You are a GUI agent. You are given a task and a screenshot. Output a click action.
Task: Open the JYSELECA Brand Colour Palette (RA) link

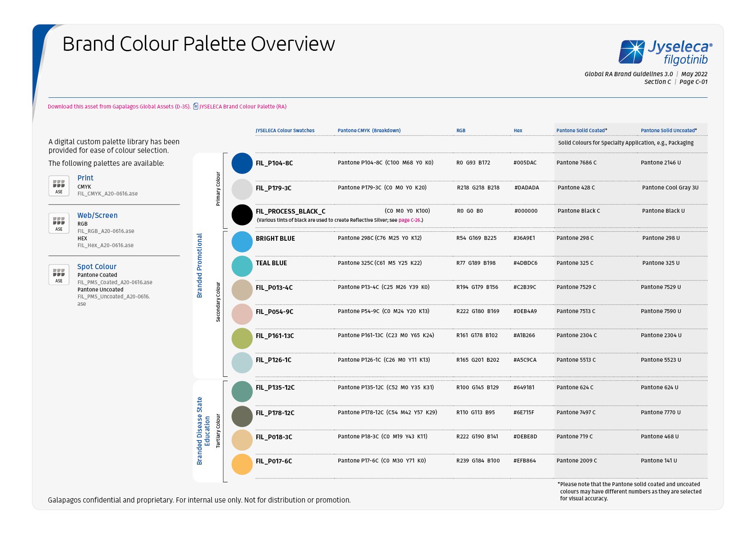click(x=243, y=106)
